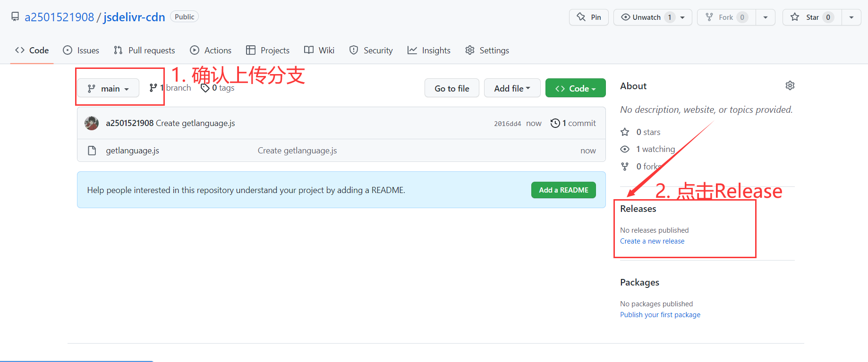View the Insights tab
Viewport: 868px width, 362px height.
429,51
